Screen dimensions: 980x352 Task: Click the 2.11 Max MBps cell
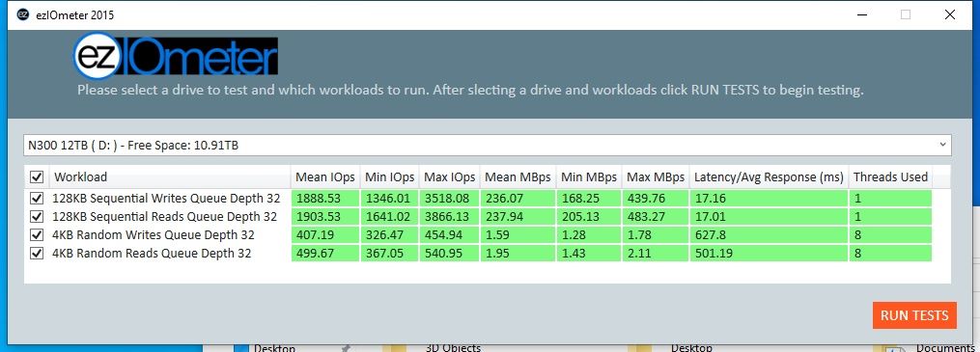point(656,254)
